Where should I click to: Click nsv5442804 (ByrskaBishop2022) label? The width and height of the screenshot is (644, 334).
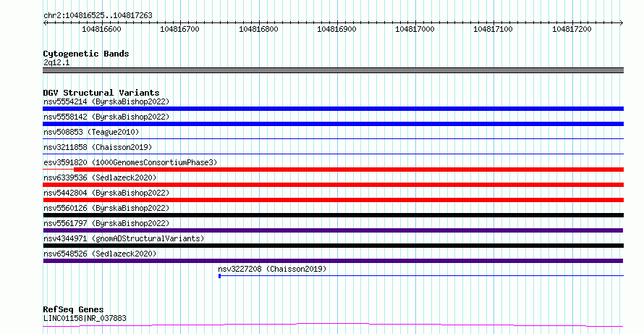point(106,193)
